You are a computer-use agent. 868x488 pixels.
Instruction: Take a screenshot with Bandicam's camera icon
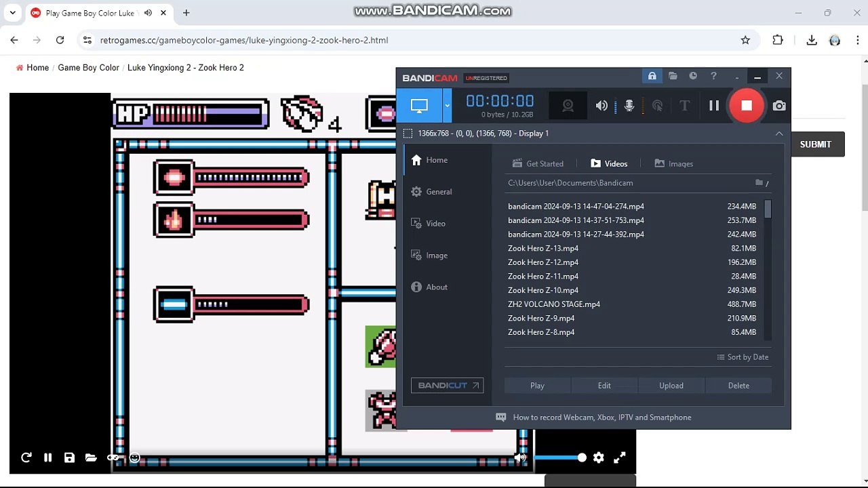[x=779, y=106]
